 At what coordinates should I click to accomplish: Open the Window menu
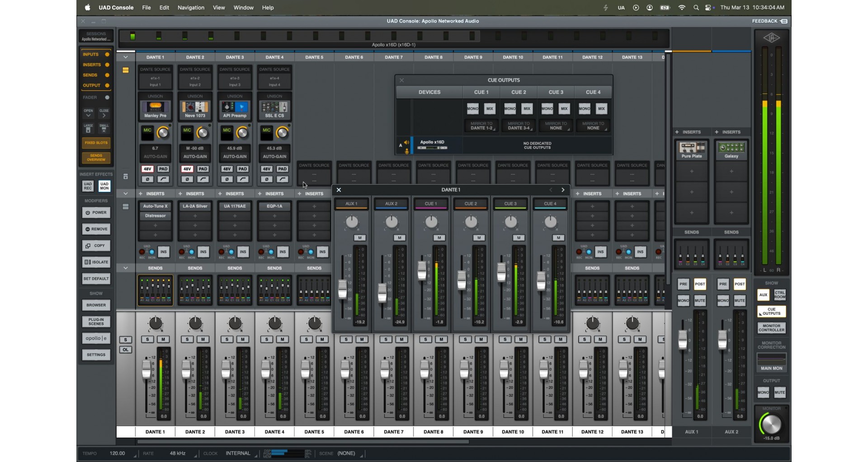pyautogui.click(x=243, y=8)
